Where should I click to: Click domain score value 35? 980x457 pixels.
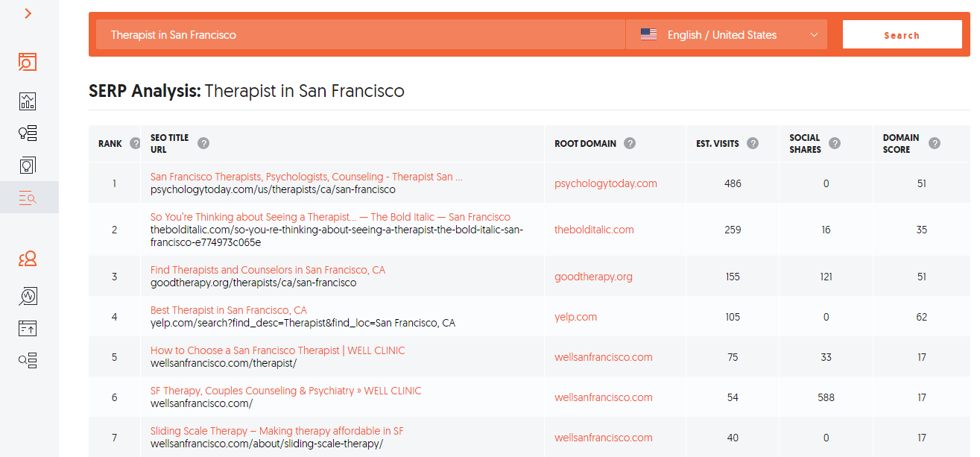coord(922,230)
